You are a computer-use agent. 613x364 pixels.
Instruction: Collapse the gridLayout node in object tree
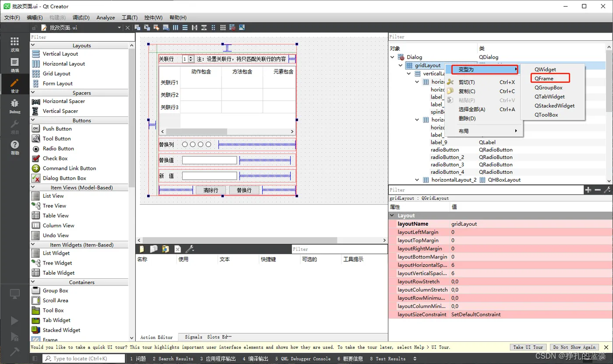click(x=401, y=66)
